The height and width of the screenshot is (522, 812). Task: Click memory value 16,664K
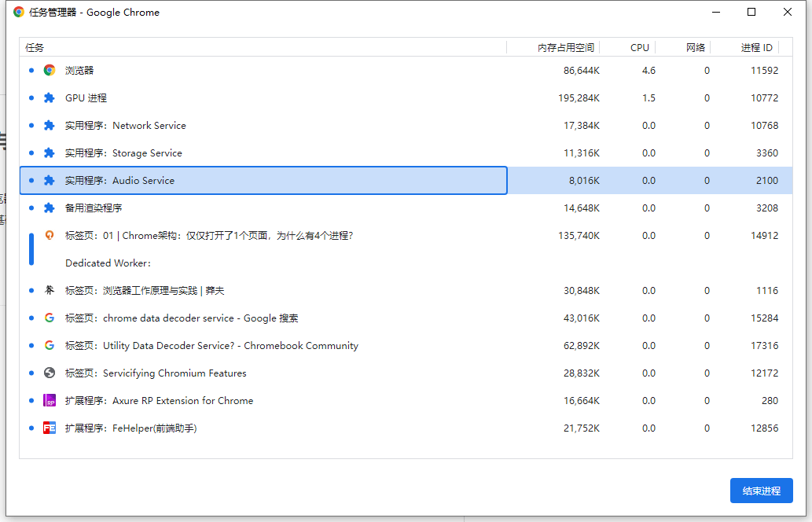point(581,400)
